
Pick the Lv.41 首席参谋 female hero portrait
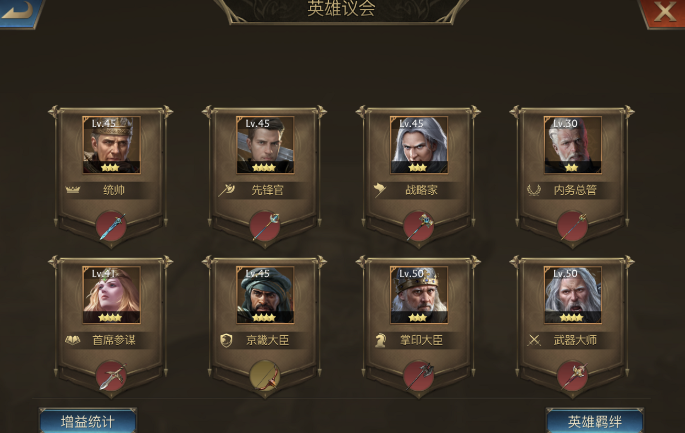coord(111,295)
